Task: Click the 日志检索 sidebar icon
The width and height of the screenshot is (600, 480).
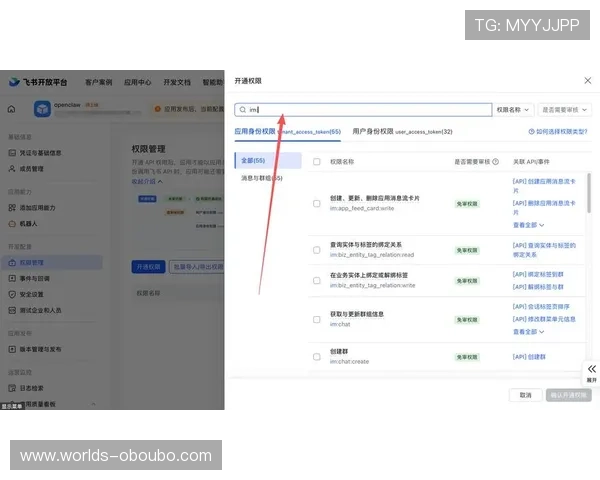Action: [12, 388]
